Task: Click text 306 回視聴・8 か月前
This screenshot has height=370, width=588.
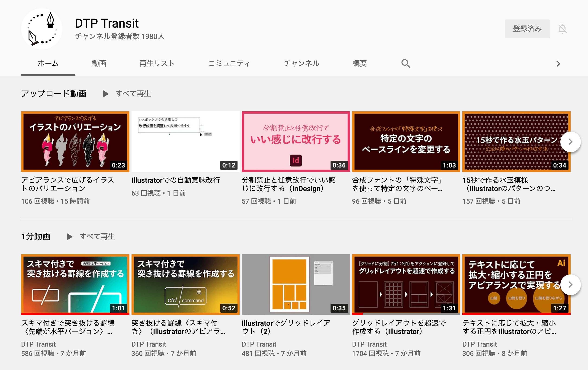Action: [x=495, y=353]
